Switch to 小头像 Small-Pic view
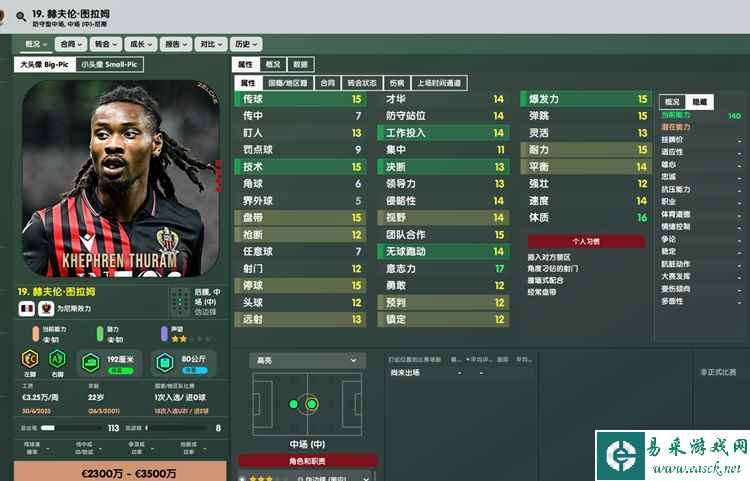750x481 pixels. click(110, 64)
